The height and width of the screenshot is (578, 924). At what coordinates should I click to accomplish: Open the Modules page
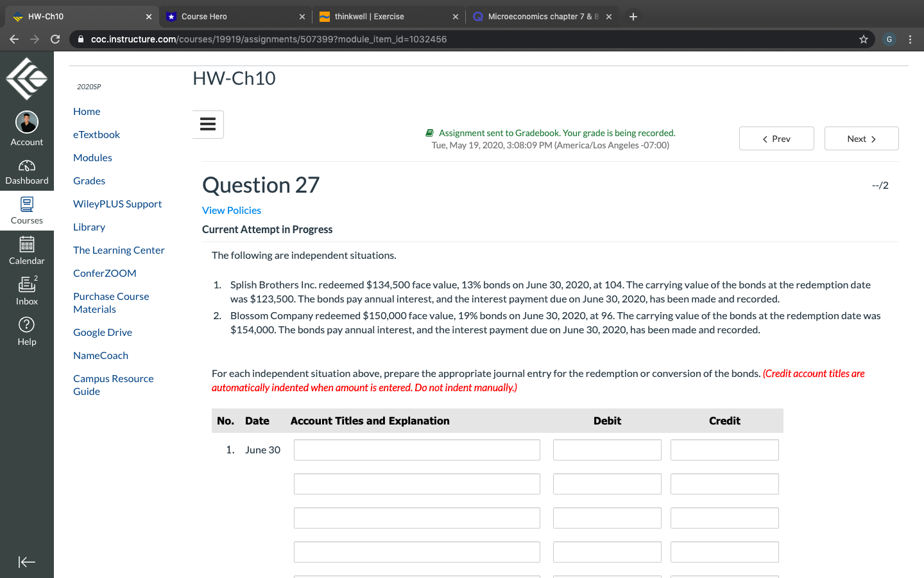[x=92, y=157]
